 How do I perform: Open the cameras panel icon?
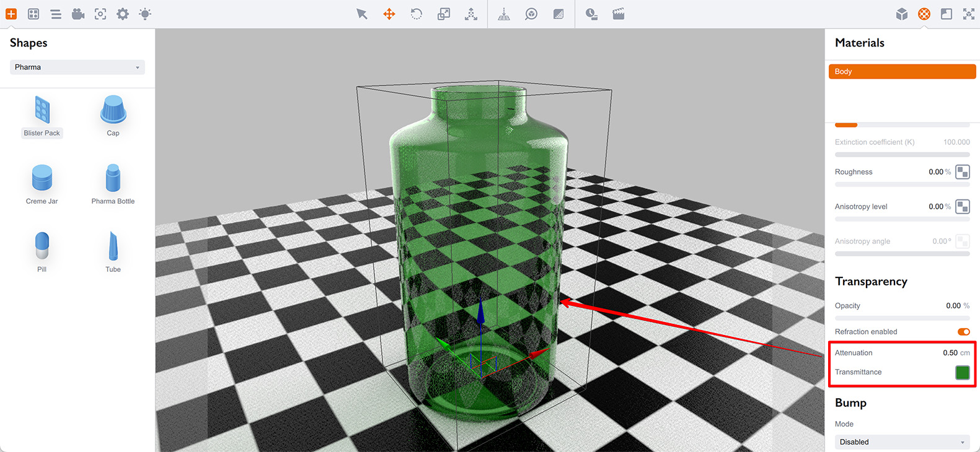click(78, 14)
